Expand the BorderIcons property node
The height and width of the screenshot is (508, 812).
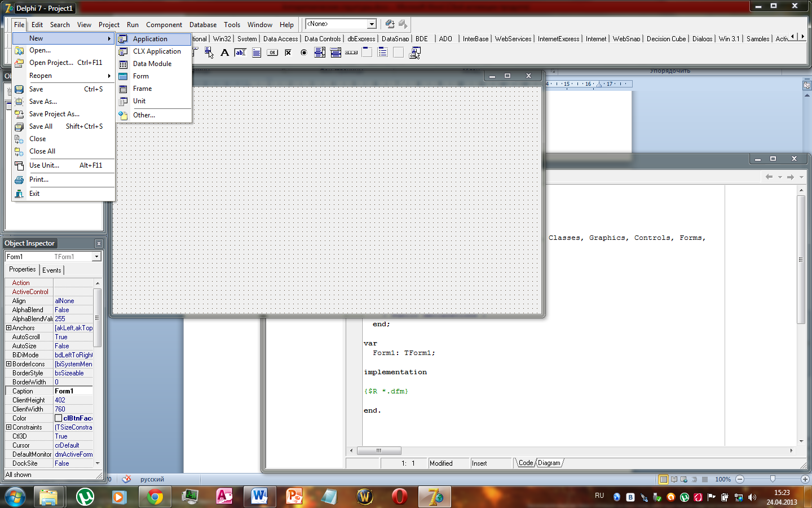pyautogui.click(x=8, y=364)
